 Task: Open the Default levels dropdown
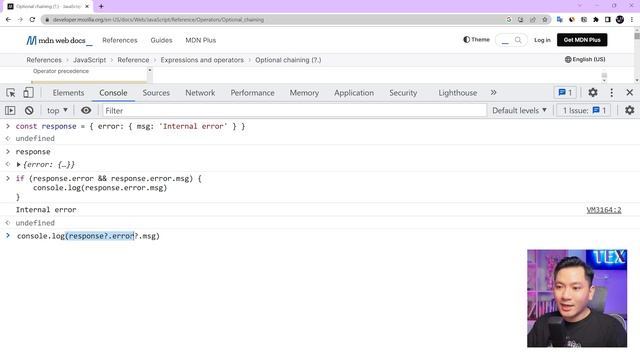click(x=519, y=111)
